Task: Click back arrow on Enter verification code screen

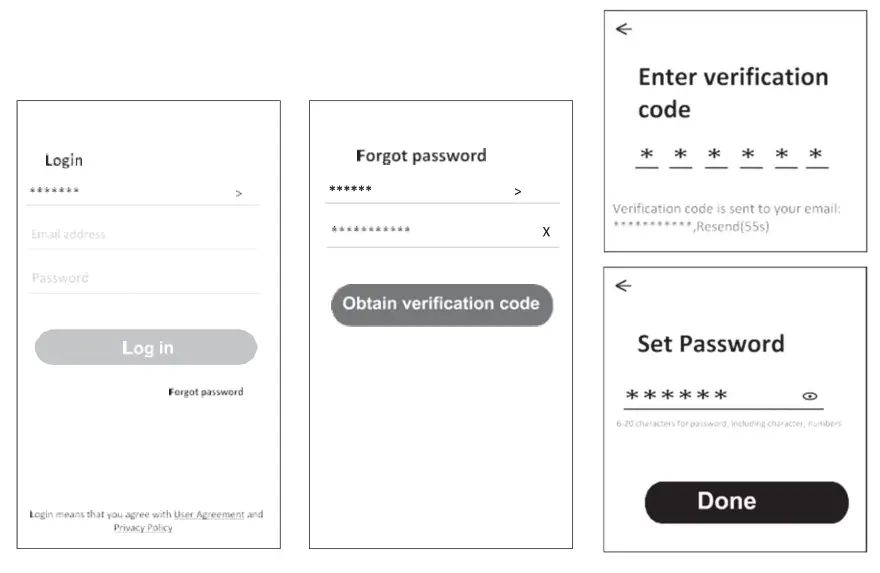Action: point(624,30)
